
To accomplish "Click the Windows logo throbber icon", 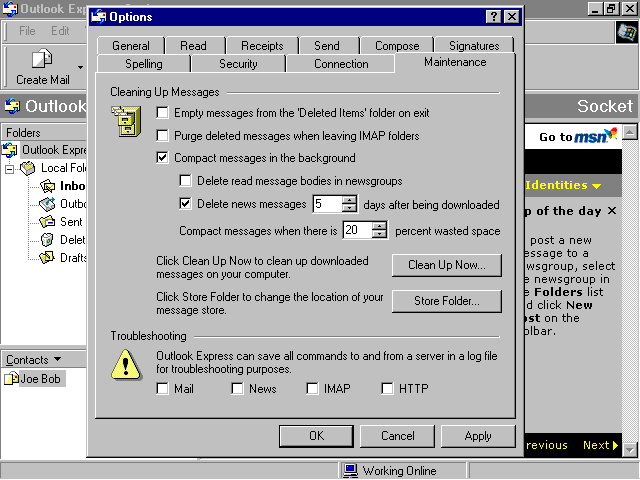I will click(x=627, y=32).
